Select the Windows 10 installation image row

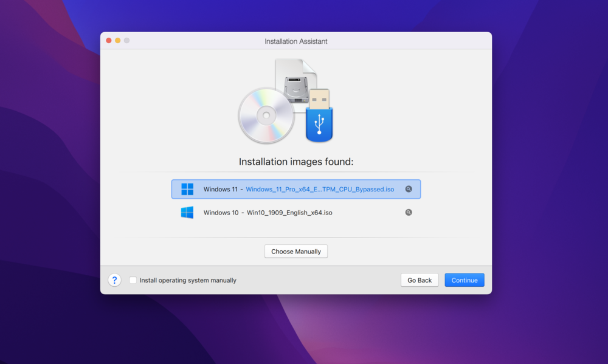[x=296, y=213]
